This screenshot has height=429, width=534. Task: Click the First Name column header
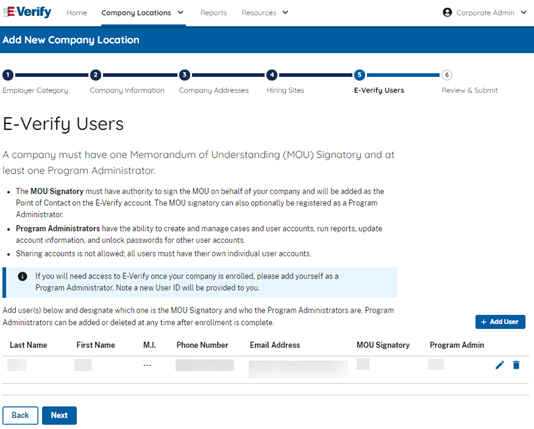coord(96,345)
